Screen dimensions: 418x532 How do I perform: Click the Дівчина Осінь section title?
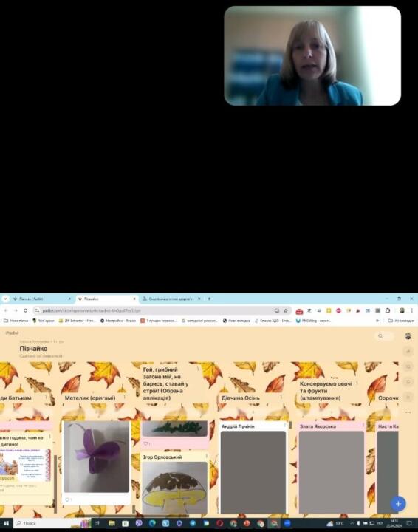point(240,398)
